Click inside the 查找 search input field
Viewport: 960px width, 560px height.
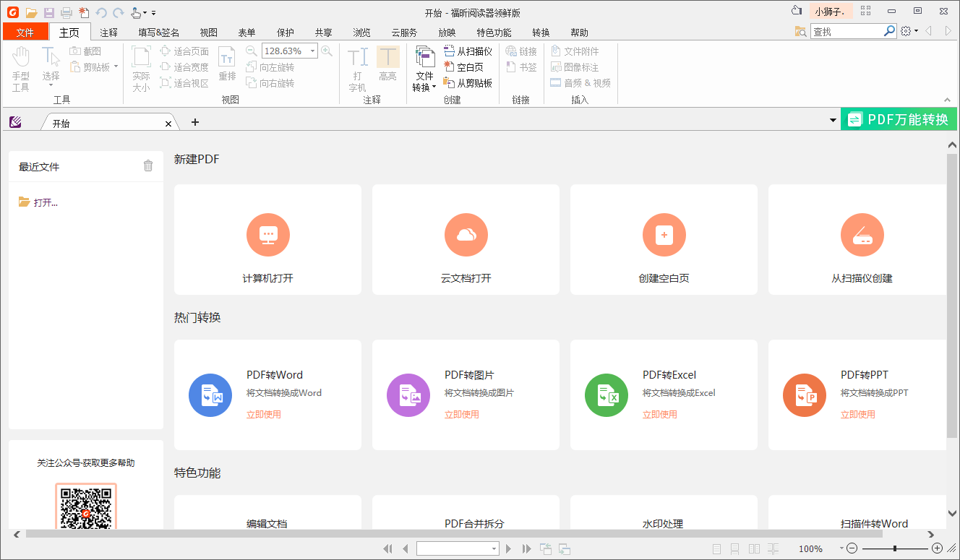point(847,31)
